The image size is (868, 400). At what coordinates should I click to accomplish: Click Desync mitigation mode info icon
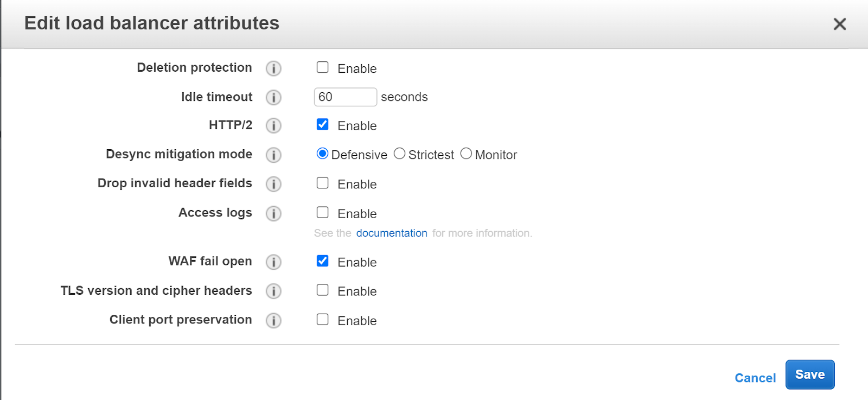pyautogui.click(x=273, y=155)
